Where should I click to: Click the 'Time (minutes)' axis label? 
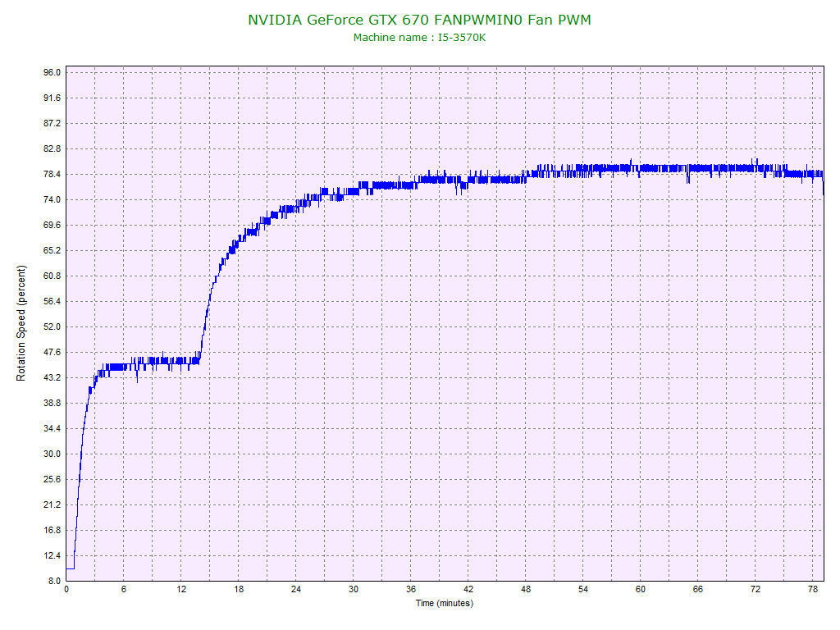(x=445, y=603)
